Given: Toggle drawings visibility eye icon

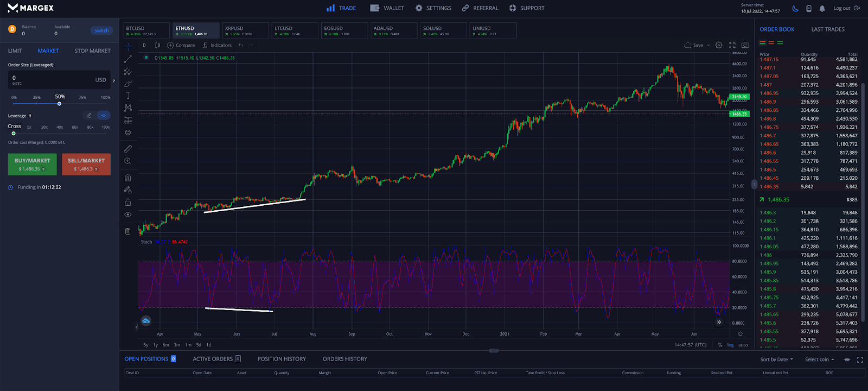Looking at the screenshot, I should [128, 215].
